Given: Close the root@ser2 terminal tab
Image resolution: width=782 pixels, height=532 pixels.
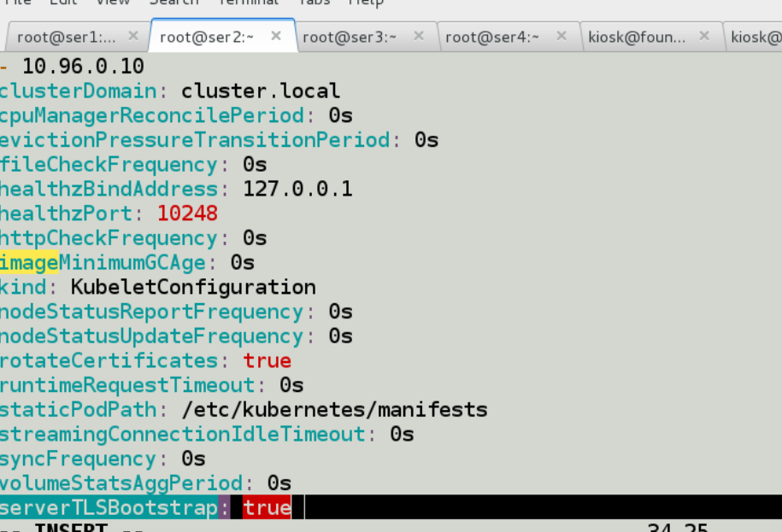Looking at the screenshot, I should tap(276, 36).
